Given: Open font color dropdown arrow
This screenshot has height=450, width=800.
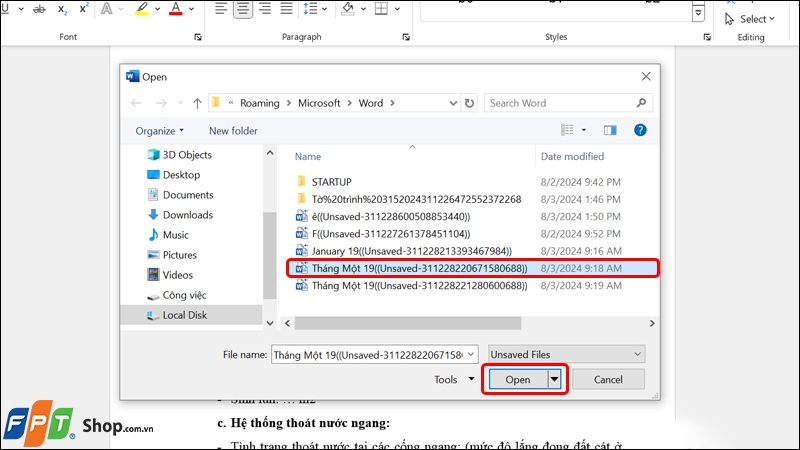Looking at the screenshot, I should point(191,9).
